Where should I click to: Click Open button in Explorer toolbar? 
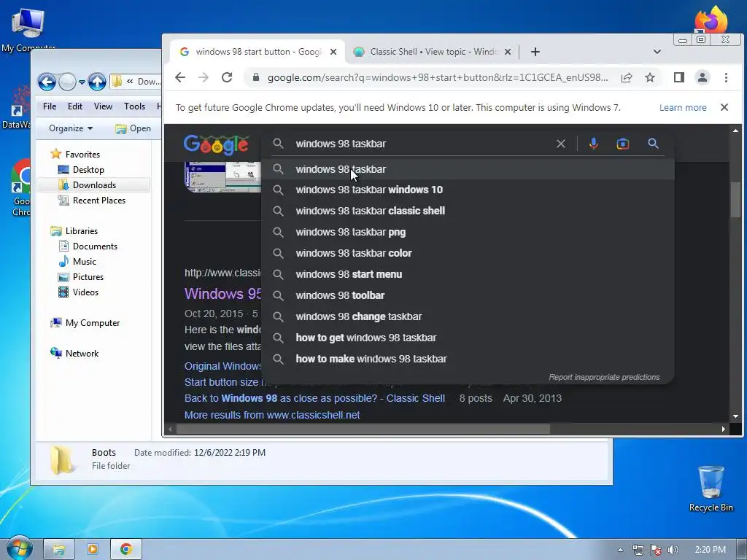[133, 128]
